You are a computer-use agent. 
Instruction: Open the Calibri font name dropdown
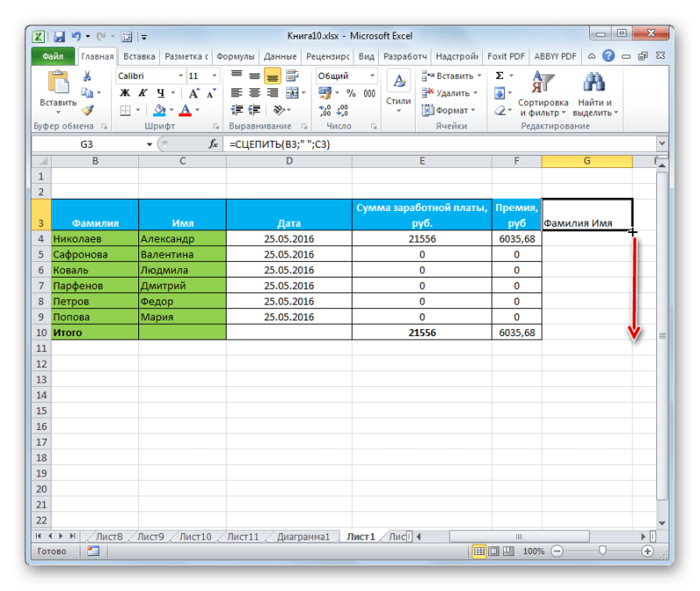[181, 76]
